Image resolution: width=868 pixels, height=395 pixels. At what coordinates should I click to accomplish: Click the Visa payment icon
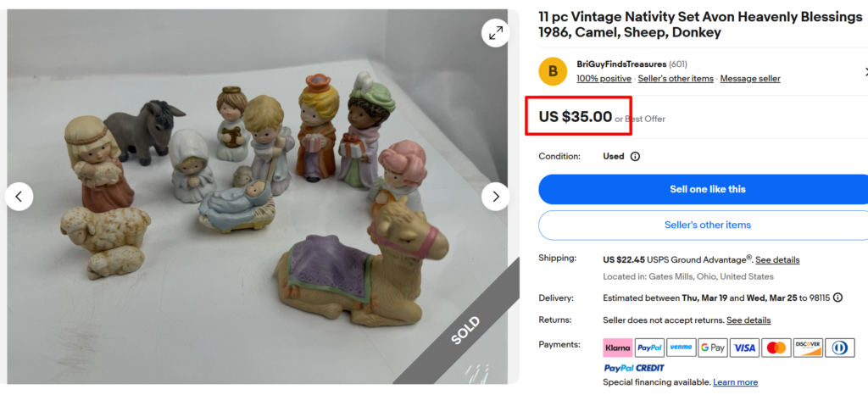pos(744,348)
